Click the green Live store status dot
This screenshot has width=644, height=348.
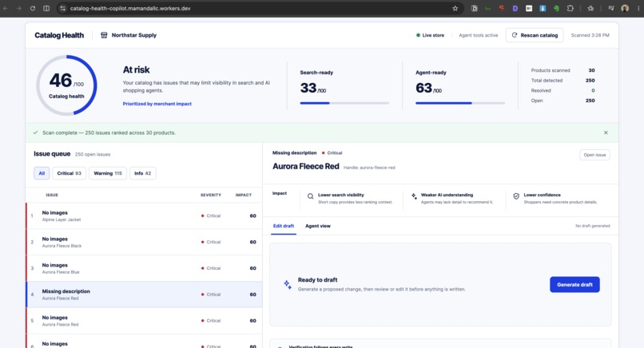[418, 35]
